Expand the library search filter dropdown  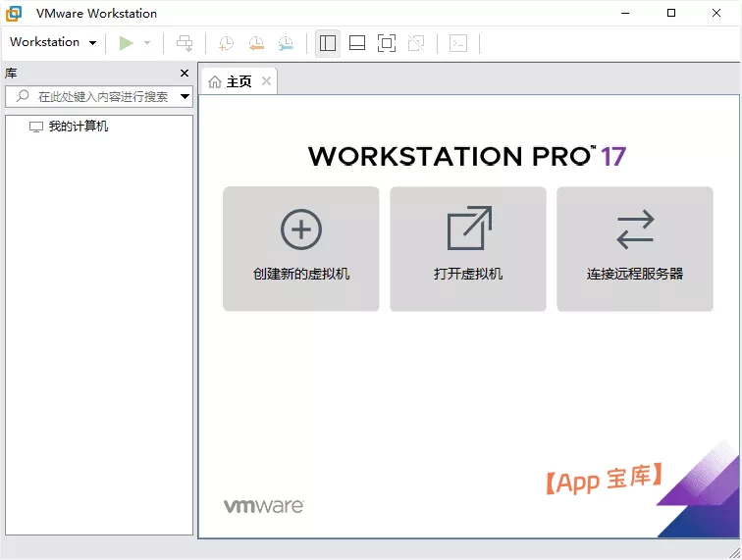click(185, 97)
